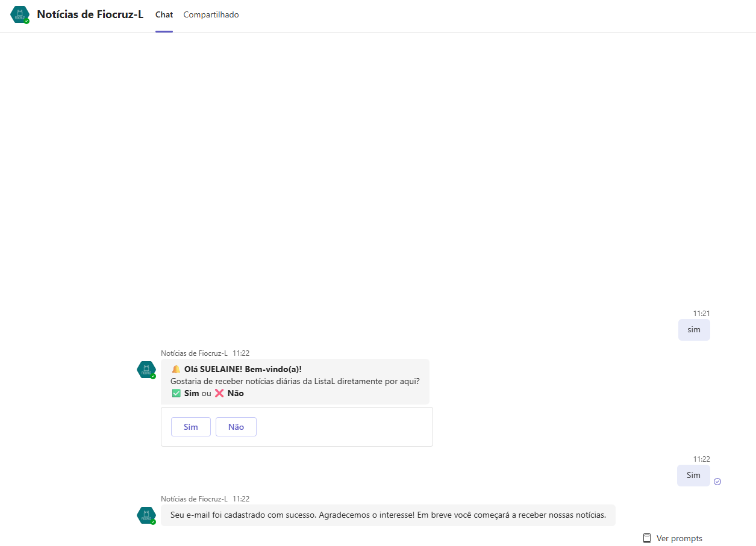Select the "Gostaria de receber notícias" message text
This screenshot has width=756, height=546.
(295, 381)
